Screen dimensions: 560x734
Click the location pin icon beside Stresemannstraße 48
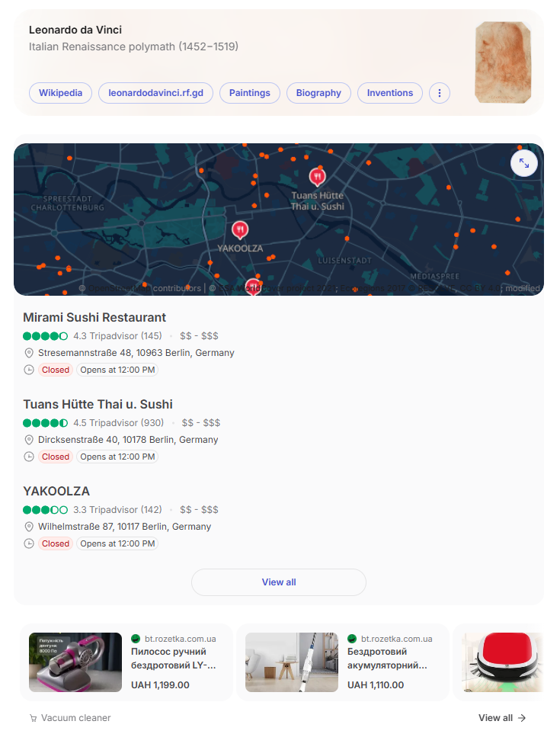pyautogui.click(x=29, y=353)
